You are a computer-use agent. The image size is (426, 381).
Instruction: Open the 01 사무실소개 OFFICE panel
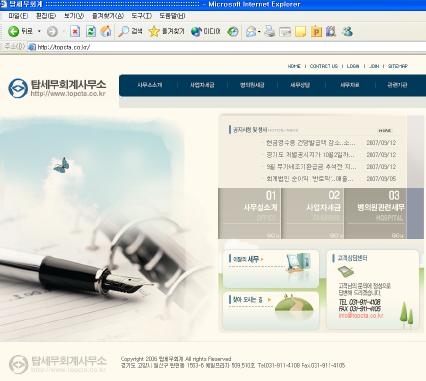tap(249, 213)
